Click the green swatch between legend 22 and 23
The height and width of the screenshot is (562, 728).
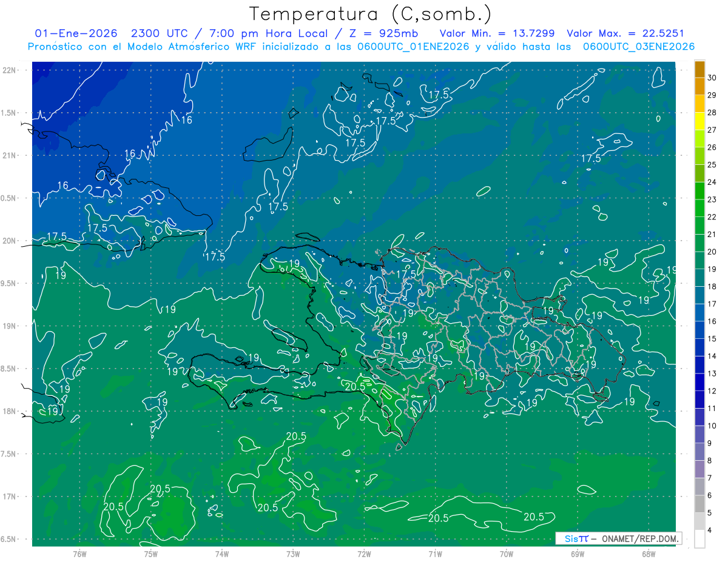699,209
